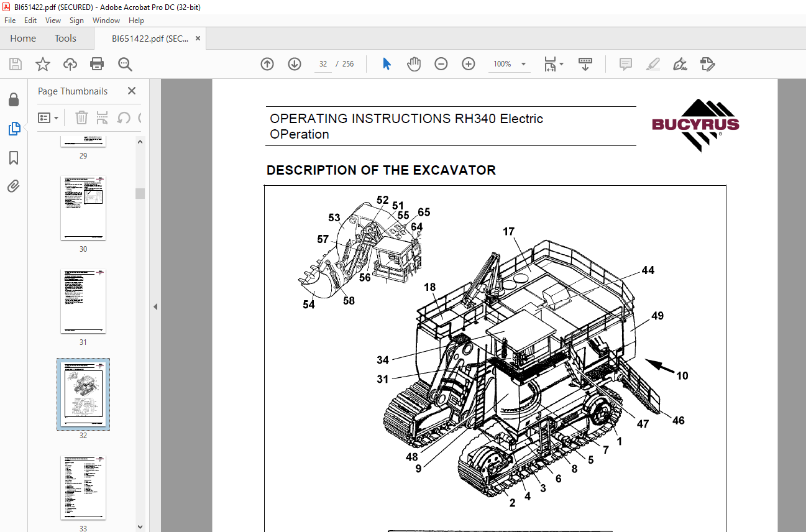Switch to the Tools tab
The height and width of the screenshot is (532, 806).
[x=65, y=39]
